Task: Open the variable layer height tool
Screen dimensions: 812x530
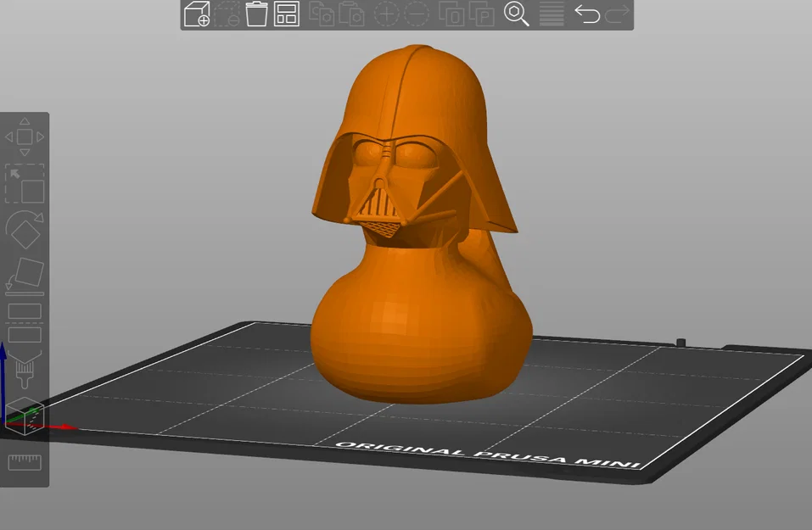Action: [x=550, y=14]
